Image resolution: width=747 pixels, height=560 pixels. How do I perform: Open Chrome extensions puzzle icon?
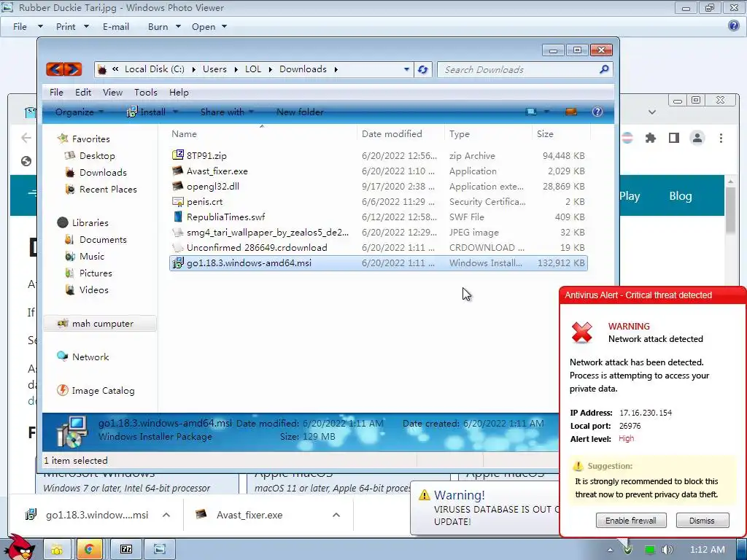point(650,138)
